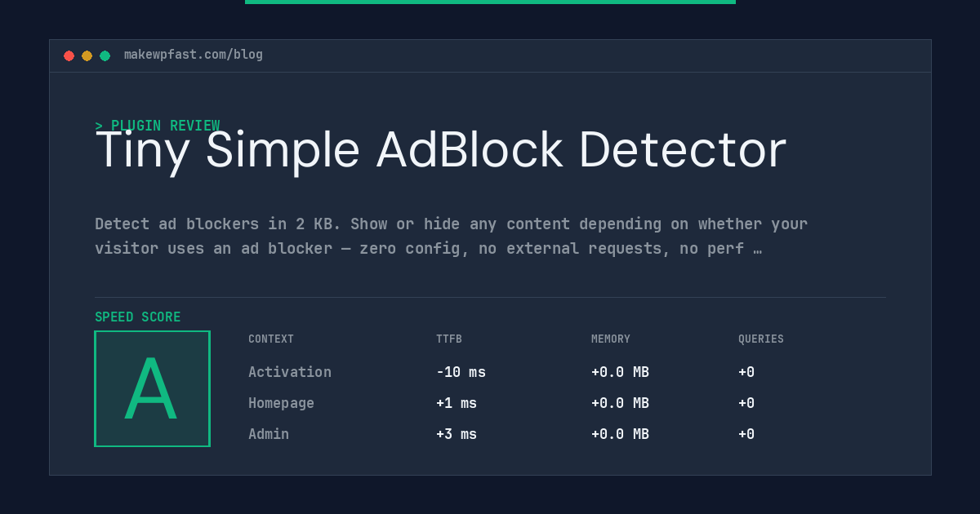The height and width of the screenshot is (514, 980).
Task: Click the Homepage memory '+0.0 MB' value
Action: point(620,403)
